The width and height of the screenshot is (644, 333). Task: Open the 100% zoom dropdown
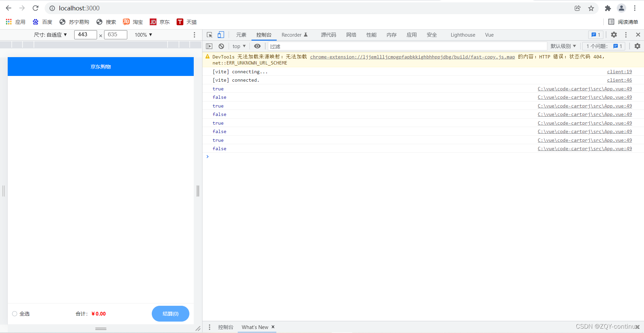(x=143, y=35)
